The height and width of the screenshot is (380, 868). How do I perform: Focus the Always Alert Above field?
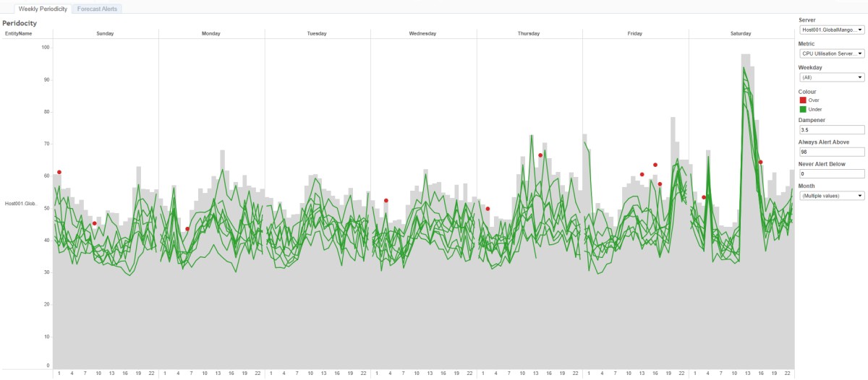[831, 152]
